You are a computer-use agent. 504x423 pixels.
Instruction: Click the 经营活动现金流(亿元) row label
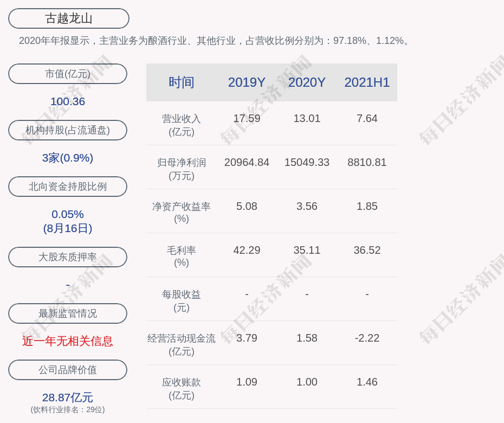click(182, 345)
